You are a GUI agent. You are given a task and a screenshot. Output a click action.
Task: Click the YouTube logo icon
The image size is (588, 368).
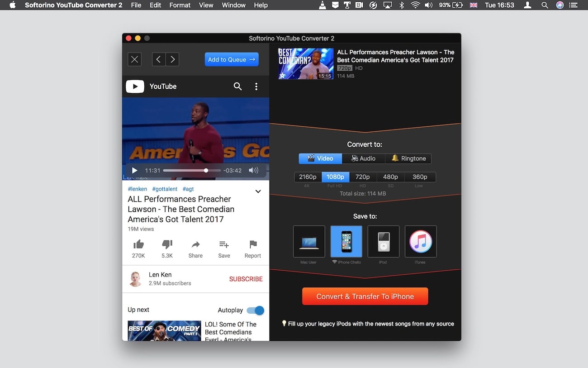pos(135,86)
